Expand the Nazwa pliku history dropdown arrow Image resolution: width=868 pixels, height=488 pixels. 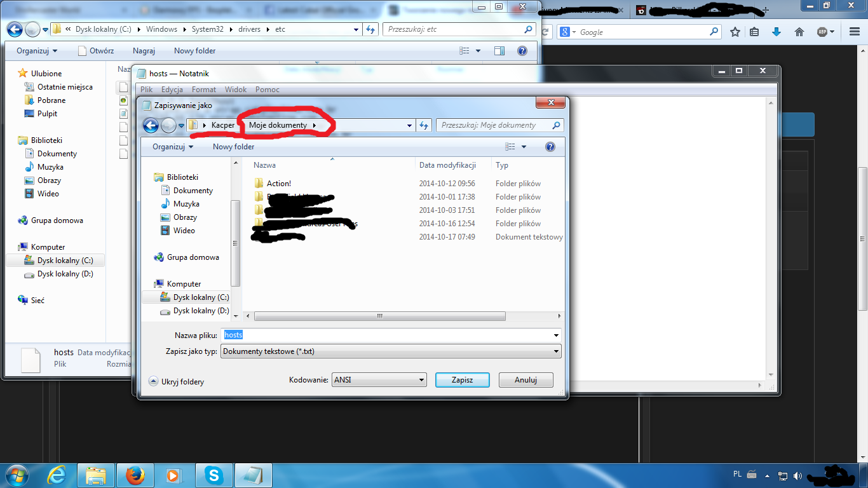pyautogui.click(x=556, y=335)
